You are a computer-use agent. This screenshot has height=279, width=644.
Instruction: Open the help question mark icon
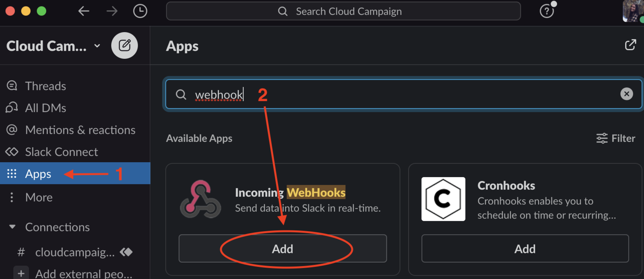pyautogui.click(x=546, y=11)
